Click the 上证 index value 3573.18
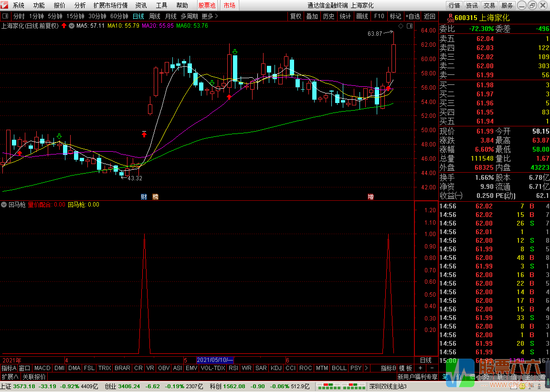The width and height of the screenshot is (550, 392). [24, 386]
